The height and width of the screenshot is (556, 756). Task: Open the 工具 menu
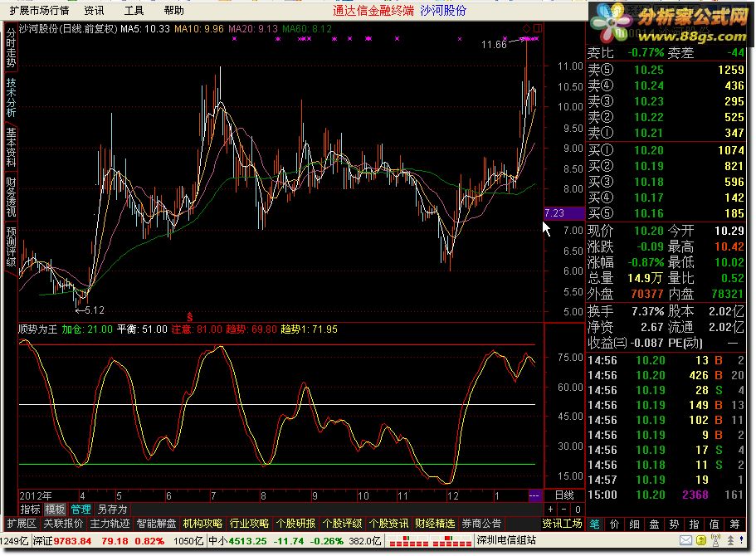pos(134,11)
